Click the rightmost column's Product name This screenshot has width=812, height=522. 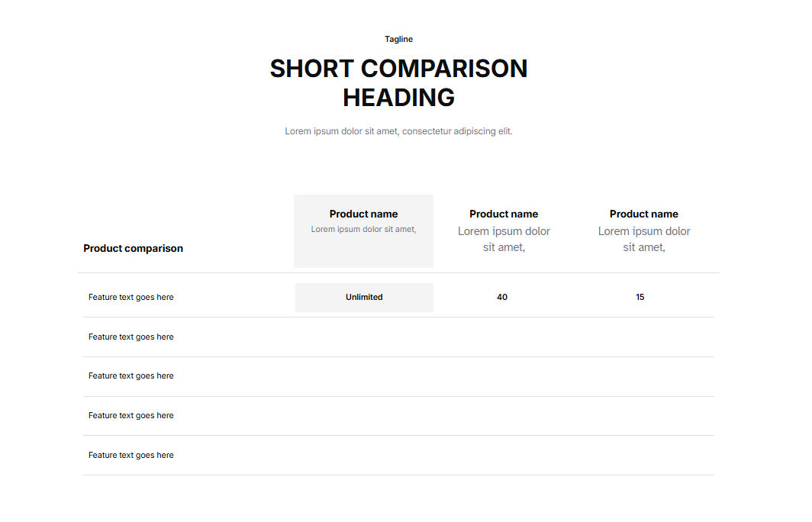tap(643, 214)
